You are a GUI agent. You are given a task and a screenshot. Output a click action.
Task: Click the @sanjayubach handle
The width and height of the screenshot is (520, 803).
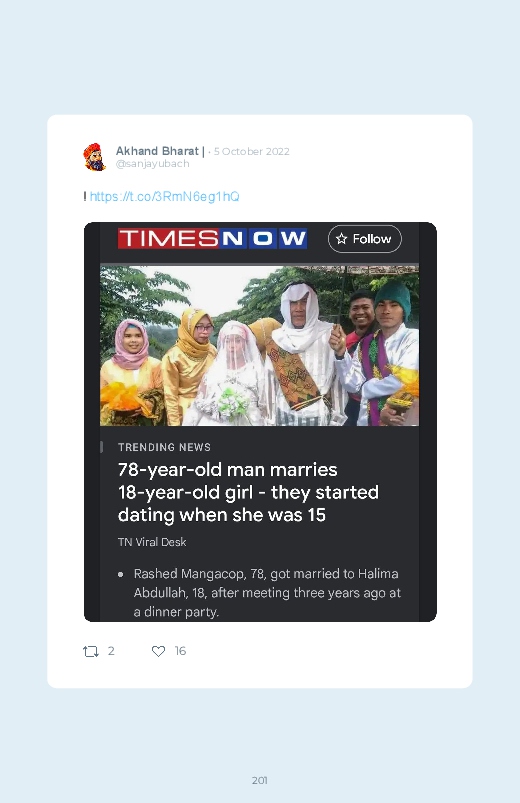click(153, 164)
